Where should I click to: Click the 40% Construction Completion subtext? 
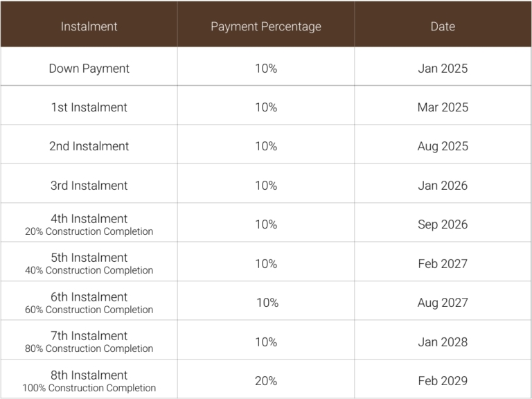click(89, 271)
